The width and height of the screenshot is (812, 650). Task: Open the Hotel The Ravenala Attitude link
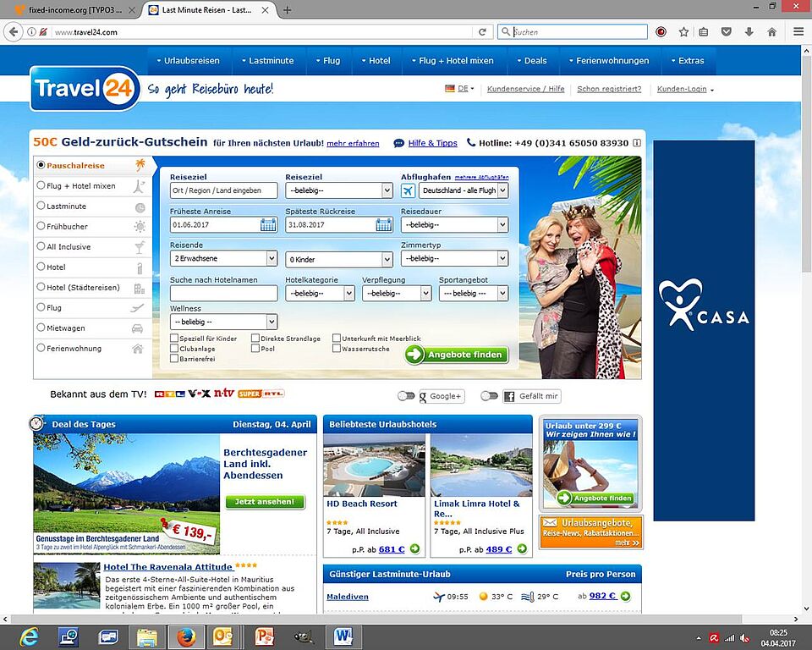pos(167,567)
